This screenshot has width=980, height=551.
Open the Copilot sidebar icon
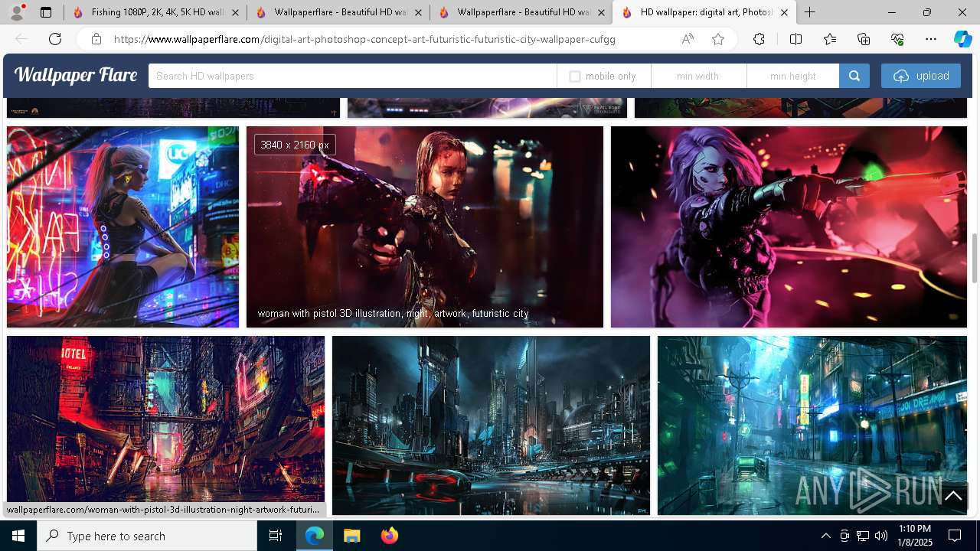962,39
